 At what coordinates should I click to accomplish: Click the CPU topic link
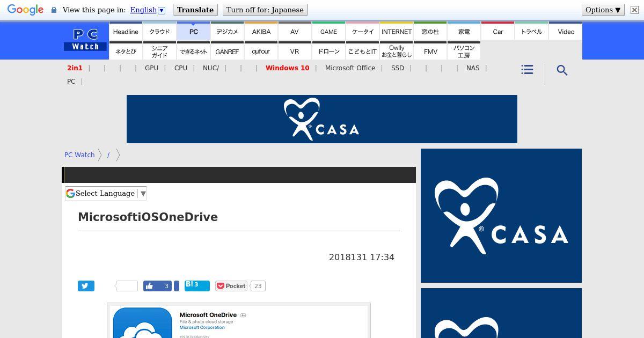pos(181,68)
